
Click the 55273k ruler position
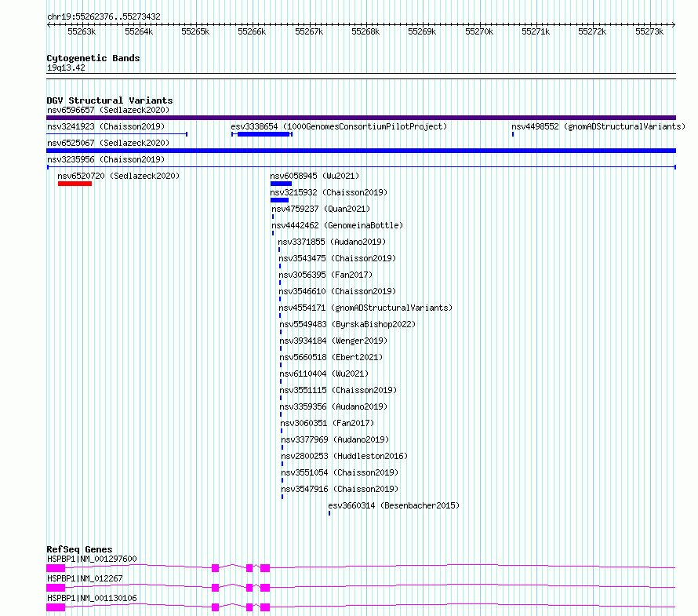click(649, 31)
